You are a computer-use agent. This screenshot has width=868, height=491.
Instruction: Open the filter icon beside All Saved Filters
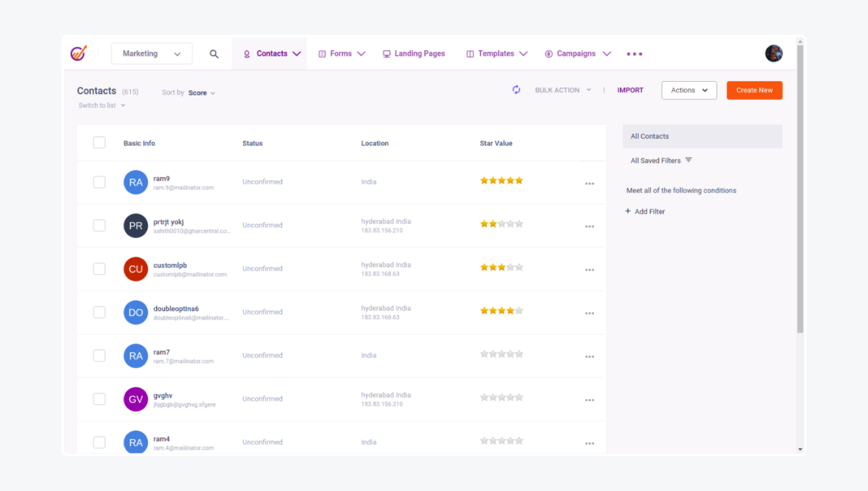click(688, 160)
